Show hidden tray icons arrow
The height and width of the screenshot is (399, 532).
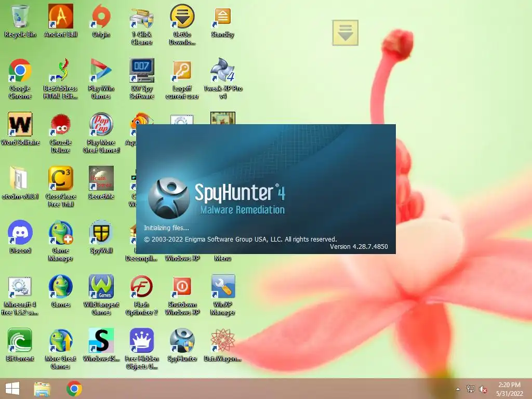458,389
